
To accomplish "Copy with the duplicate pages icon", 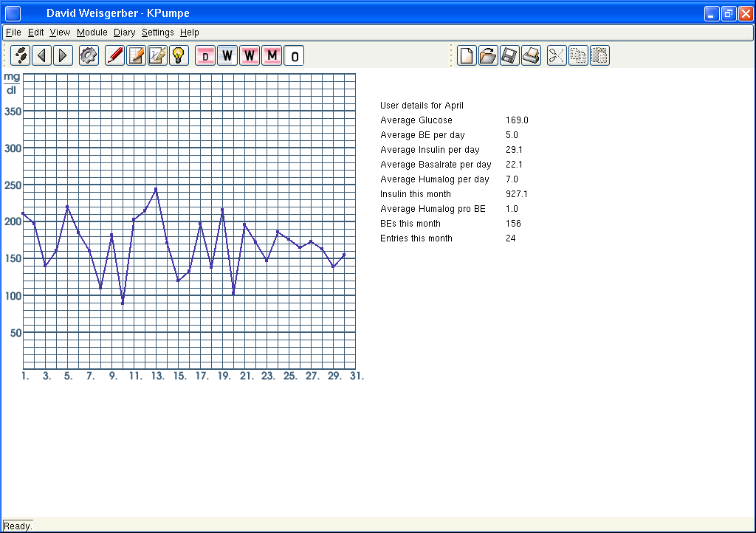I will pyautogui.click(x=578, y=55).
